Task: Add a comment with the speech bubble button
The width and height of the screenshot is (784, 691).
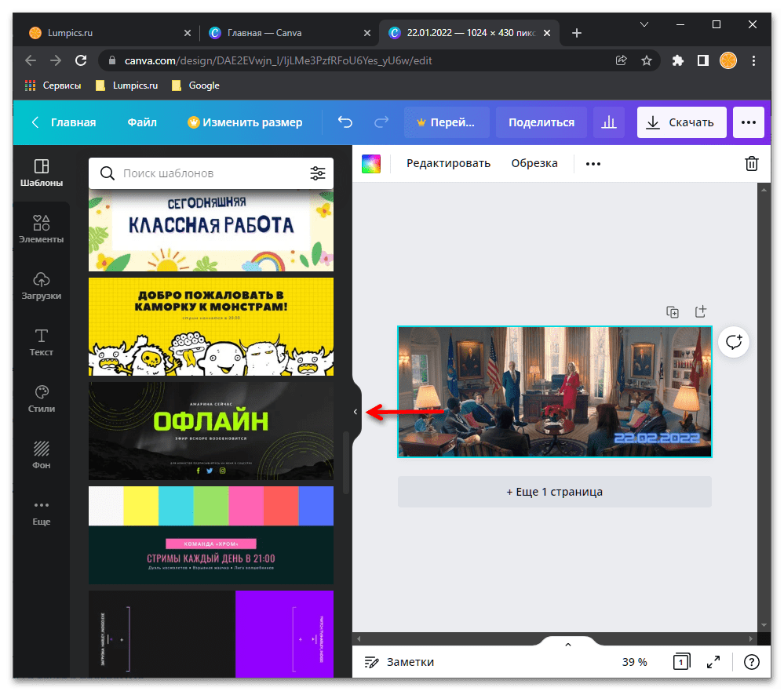Action: 734,342
